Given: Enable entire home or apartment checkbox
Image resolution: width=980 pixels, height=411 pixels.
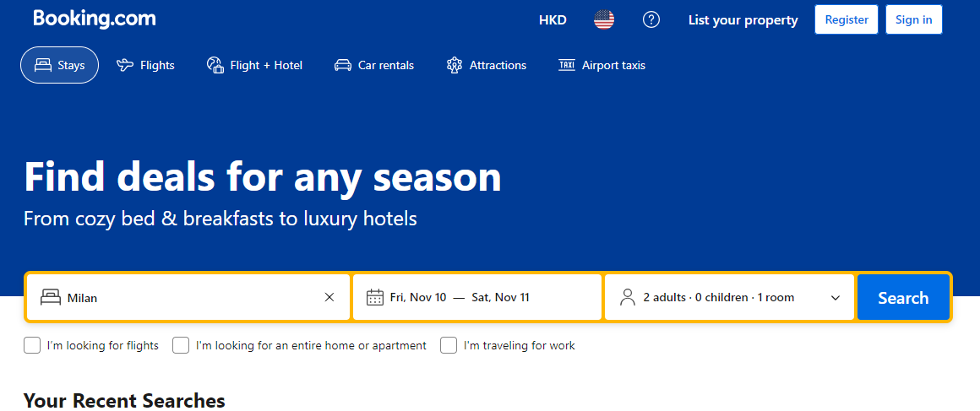Looking at the screenshot, I should click(181, 345).
